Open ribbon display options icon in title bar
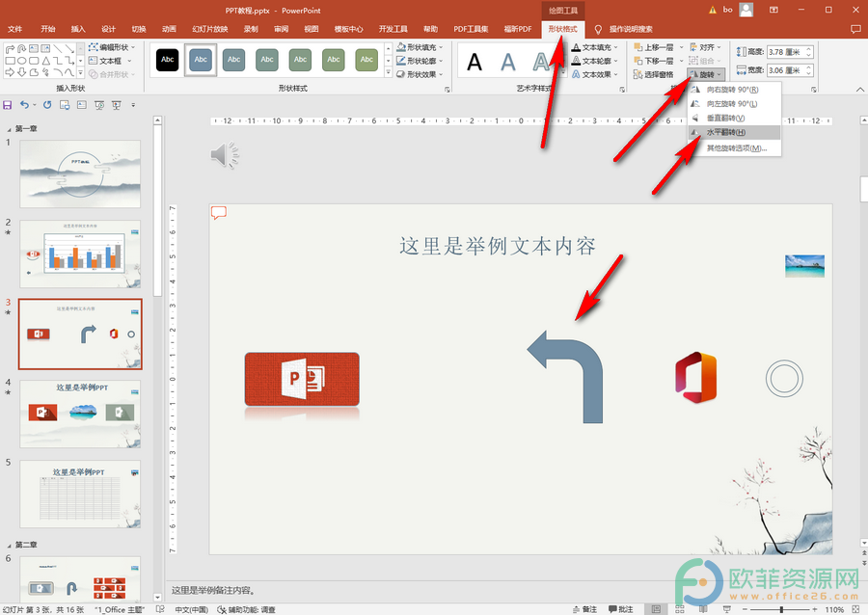The height and width of the screenshot is (615, 868). (x=773, y=10)
